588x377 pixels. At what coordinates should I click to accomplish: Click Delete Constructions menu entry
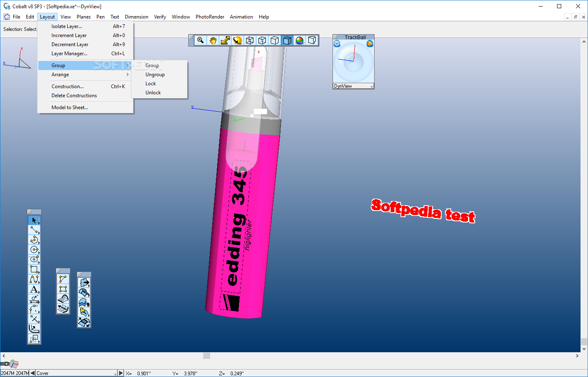click(85, 96)
